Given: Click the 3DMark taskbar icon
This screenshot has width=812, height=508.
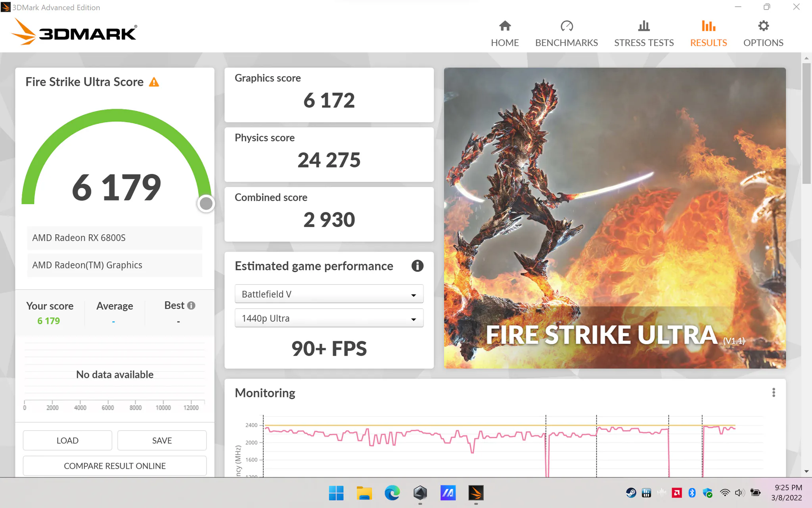Looking at the screenshot, I should coord(476,493).
